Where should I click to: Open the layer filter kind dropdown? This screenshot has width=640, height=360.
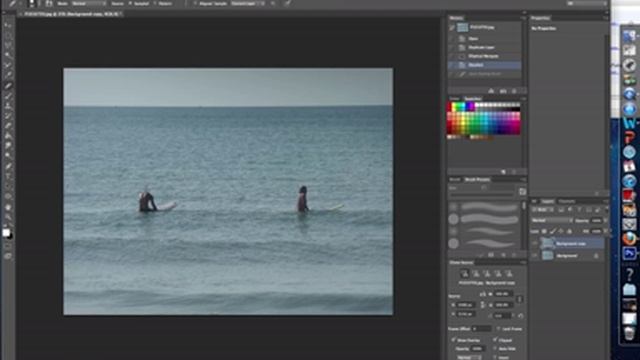click(x=543, y=210)
